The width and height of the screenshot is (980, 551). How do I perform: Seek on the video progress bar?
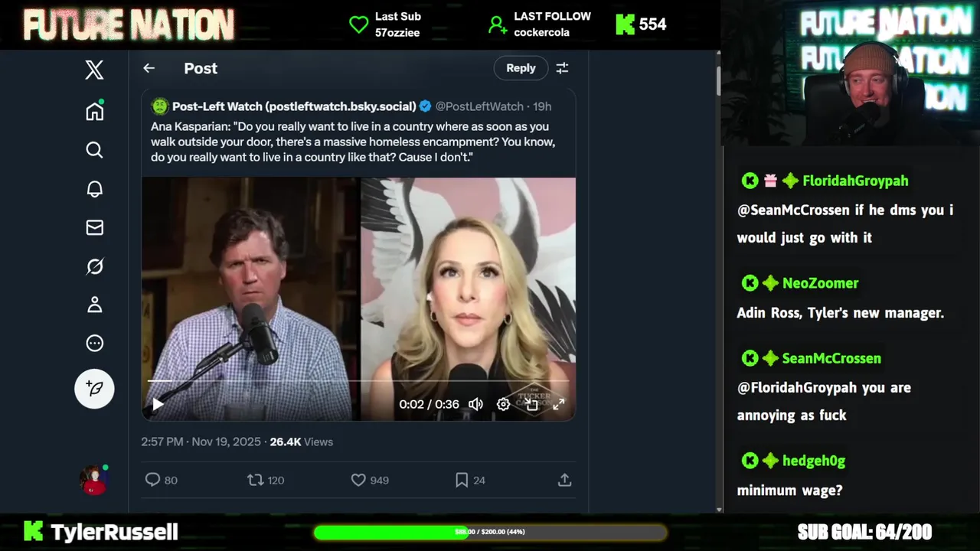358,380
